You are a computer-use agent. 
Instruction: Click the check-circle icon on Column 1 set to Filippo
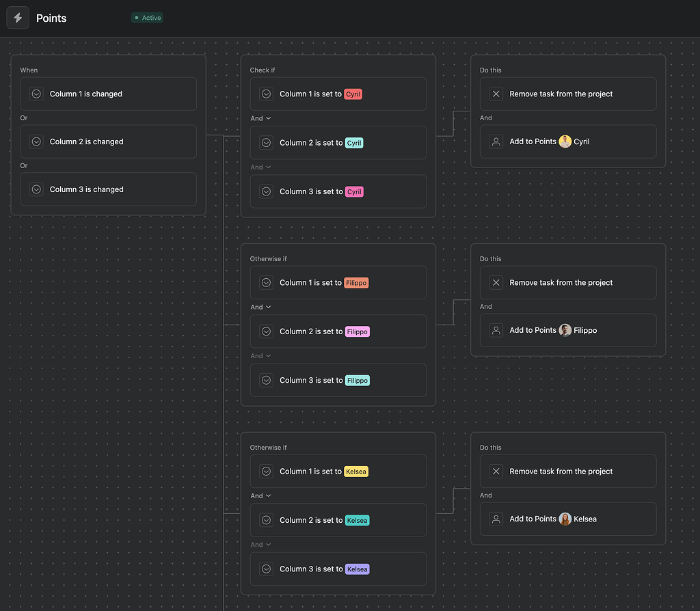pos(266,282)
